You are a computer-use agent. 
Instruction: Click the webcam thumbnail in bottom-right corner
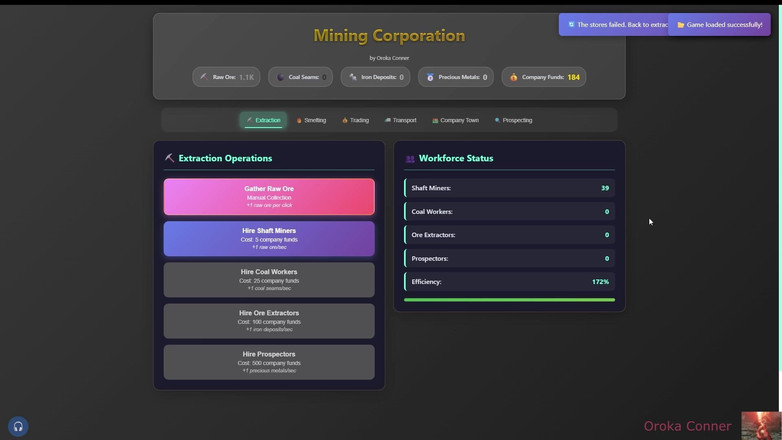pyautogui.click(x=761, y=425)
